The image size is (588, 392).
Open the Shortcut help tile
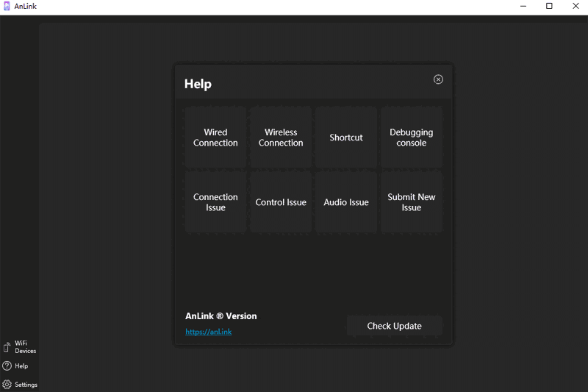[346, 138]
